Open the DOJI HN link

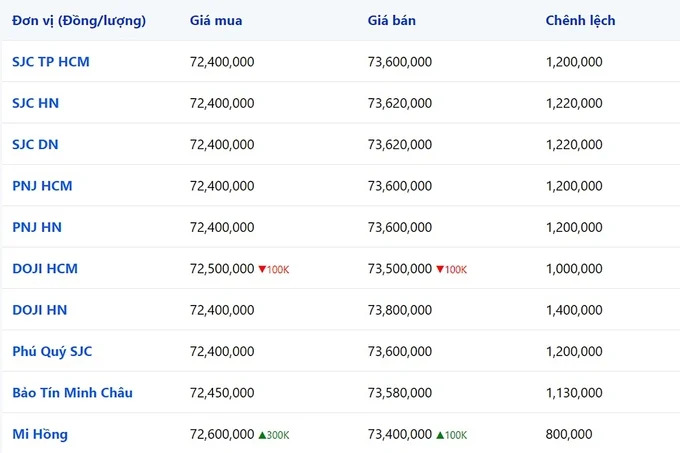[x=39, y=310]
